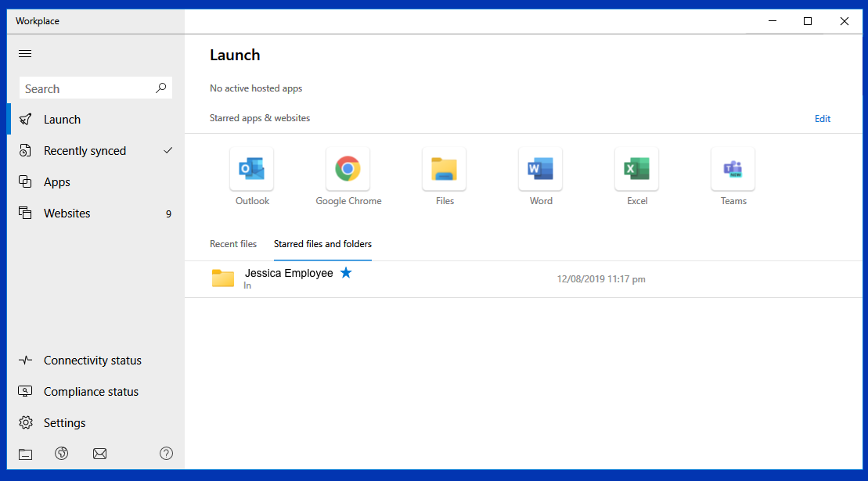Expand the hamburger navigation menu
This screenshot has height=481, width=868.
24,53
